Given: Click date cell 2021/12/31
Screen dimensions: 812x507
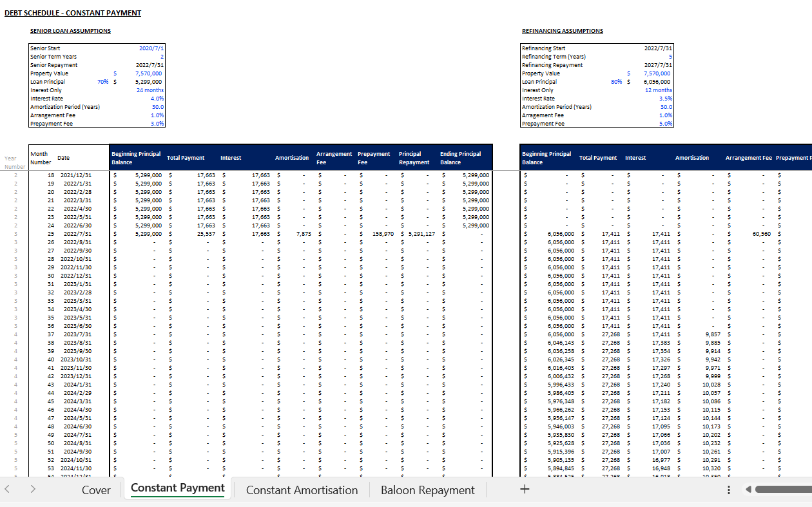Looking at the screenshot, I should [75, 175].
